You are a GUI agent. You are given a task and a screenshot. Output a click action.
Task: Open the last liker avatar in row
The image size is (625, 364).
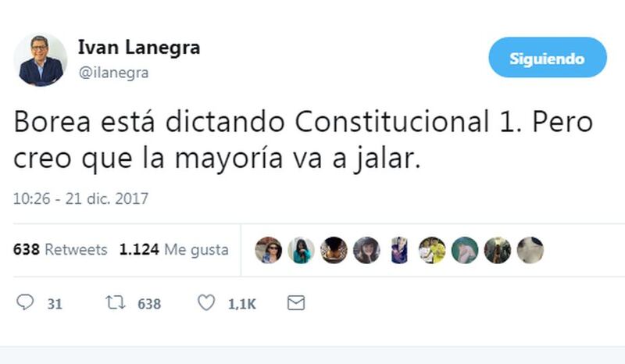(530, 250)
